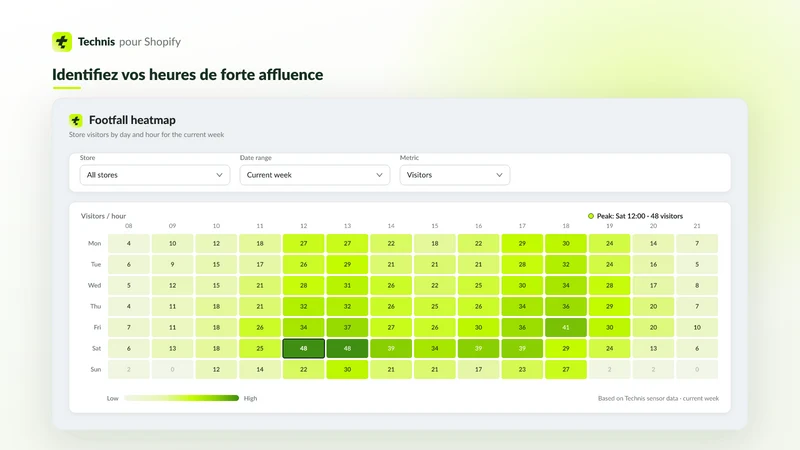This screenshot has height=450, width=800.
Task: Click the Tue 09:00 cell showing 9
Action: coord(172,264)
